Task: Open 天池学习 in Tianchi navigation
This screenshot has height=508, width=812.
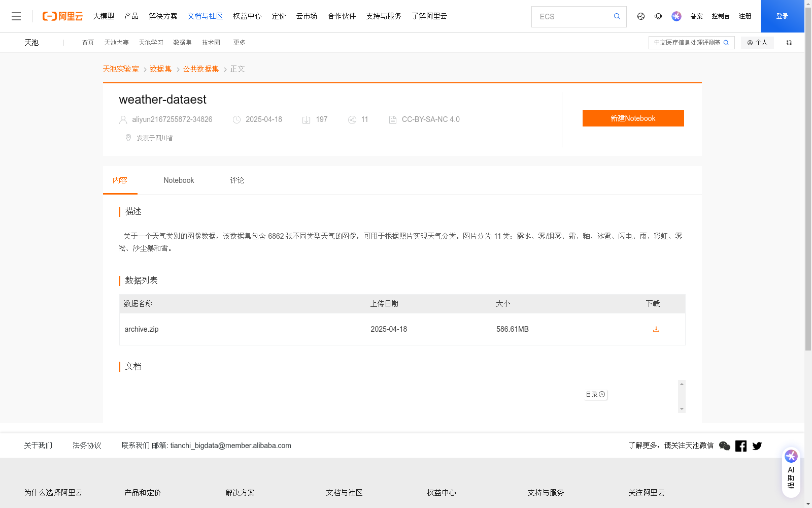Action: (x=151, y=43)
